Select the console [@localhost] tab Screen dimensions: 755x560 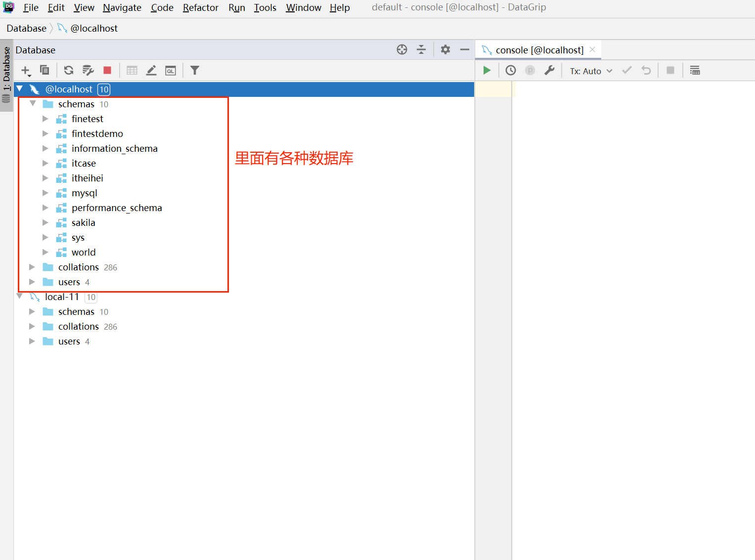539,50
